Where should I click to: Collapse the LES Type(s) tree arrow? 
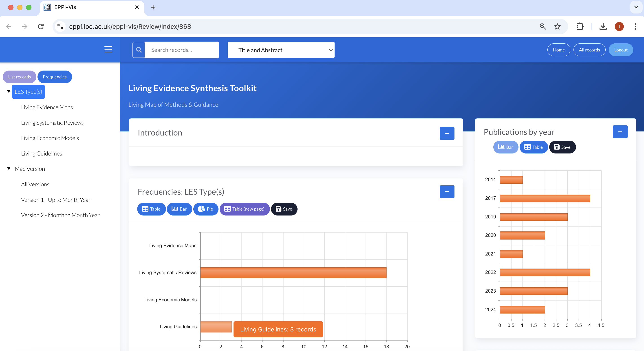click(9, 91)
